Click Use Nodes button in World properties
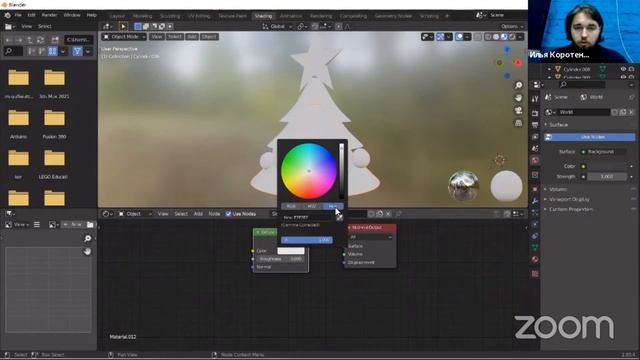Viewport: 640px width, 360px height. point(590,137)
